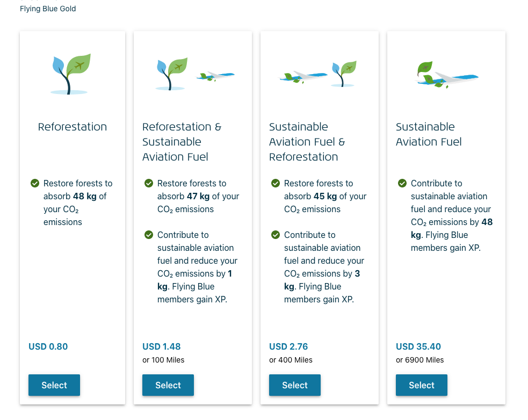This screenshot has width=528, height=420.
Task: Click the Sustainable Aviation Fuel airplane illustration
Action: click(x=446, y=74)
